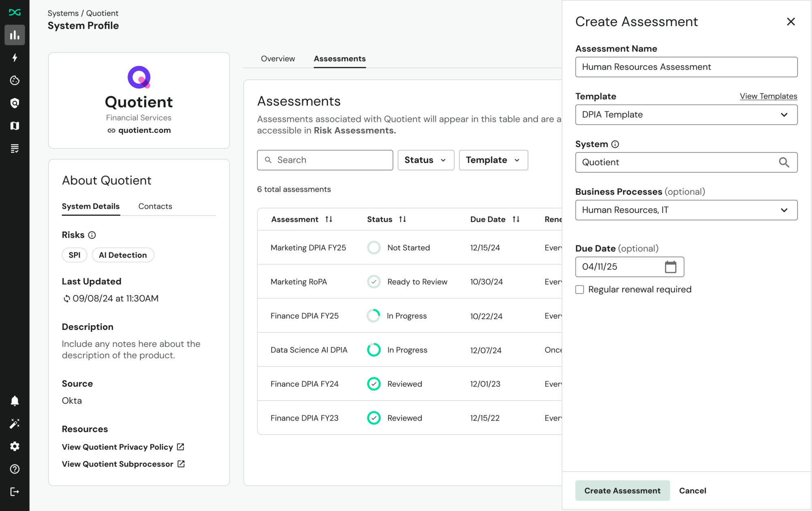
Task: Open notifications via the bell icon
Action: (15, 401)
